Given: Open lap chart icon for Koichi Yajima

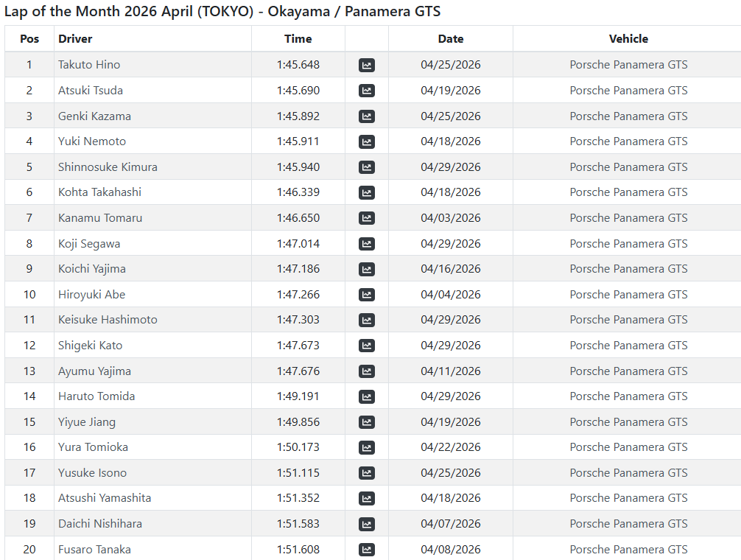Looking at the screenshot, I should pyautogui.click(x=367, y=270).
